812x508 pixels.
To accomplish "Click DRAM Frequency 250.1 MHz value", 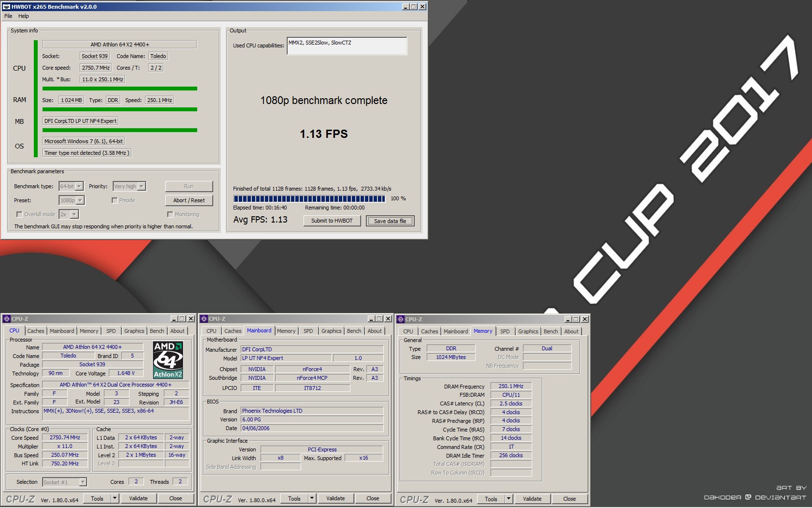I will pyautogui.click(x=511, y=386).
